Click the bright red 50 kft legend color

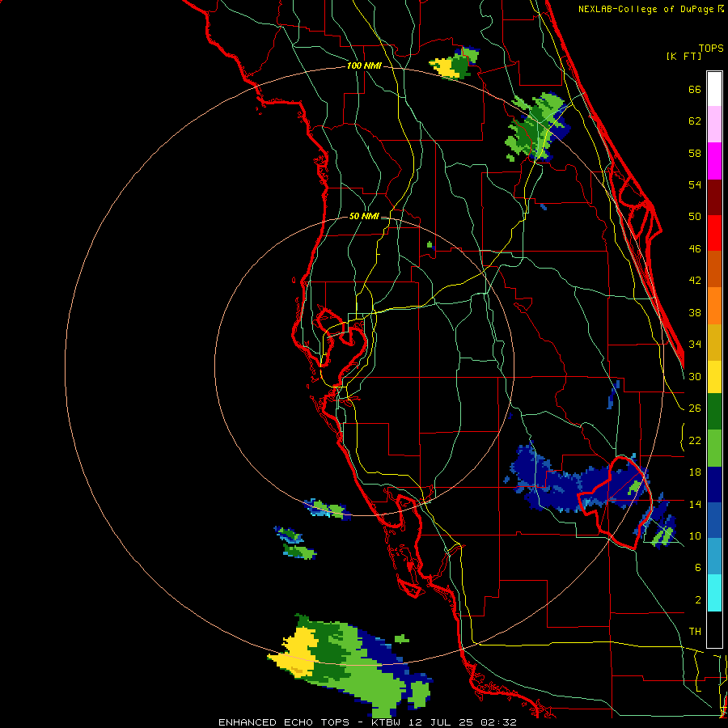coord(714,233)
